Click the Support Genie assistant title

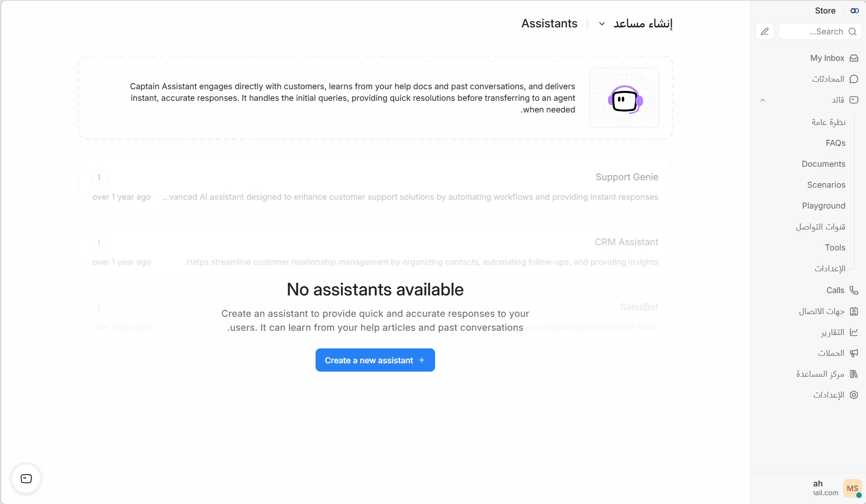(x=627, y=177)
